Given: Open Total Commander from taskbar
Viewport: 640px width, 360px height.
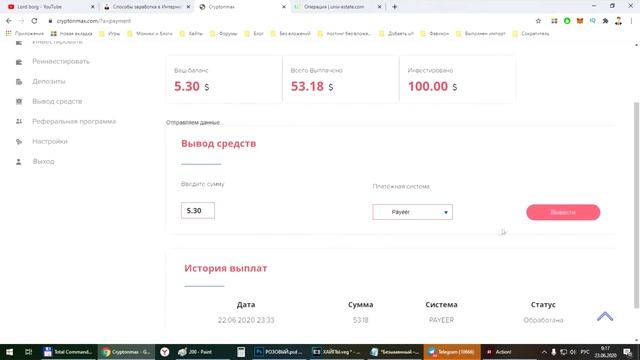Looking at the screenshot, I should [68, 352].
